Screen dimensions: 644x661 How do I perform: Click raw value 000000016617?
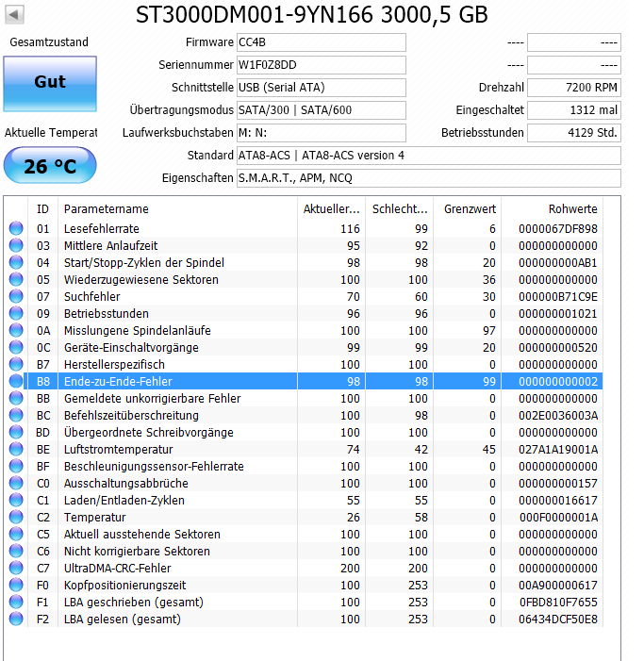558,501
